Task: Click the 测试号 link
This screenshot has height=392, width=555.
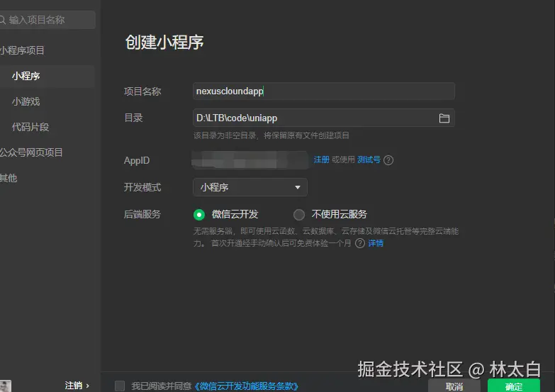Action: point(369,159)
